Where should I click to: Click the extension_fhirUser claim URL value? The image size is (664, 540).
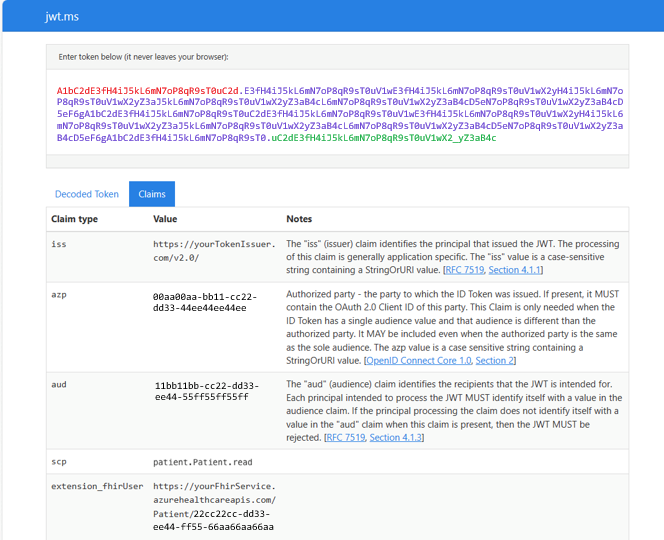214,507
